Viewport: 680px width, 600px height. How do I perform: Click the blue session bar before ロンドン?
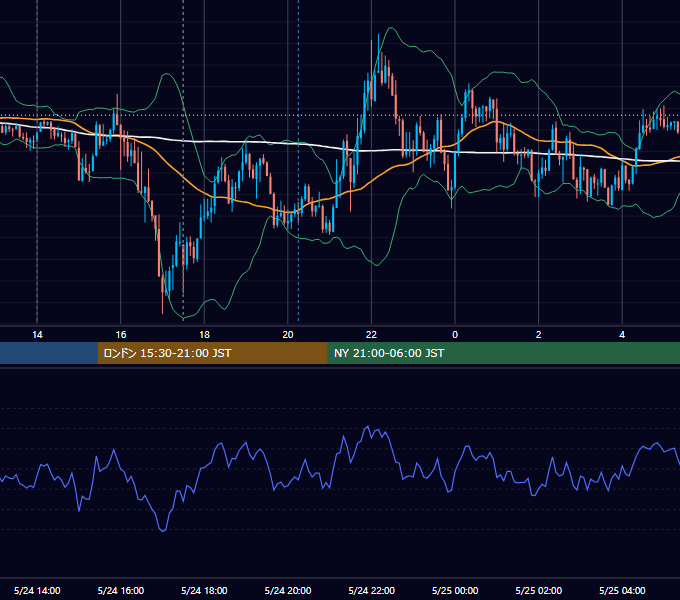coord(49,353)
